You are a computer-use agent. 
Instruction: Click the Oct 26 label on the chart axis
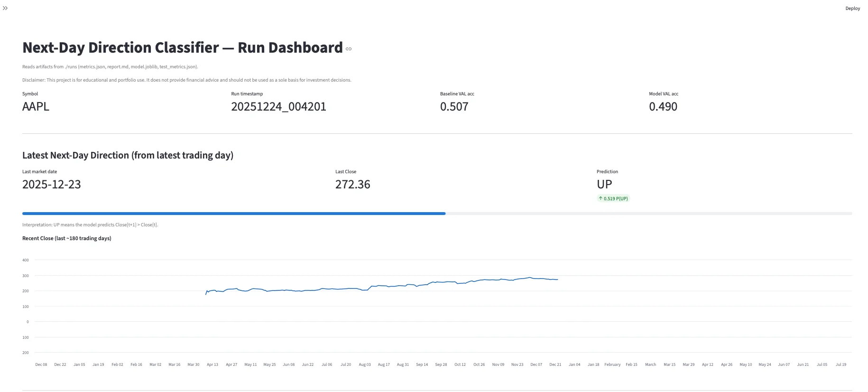click(479, 364)
